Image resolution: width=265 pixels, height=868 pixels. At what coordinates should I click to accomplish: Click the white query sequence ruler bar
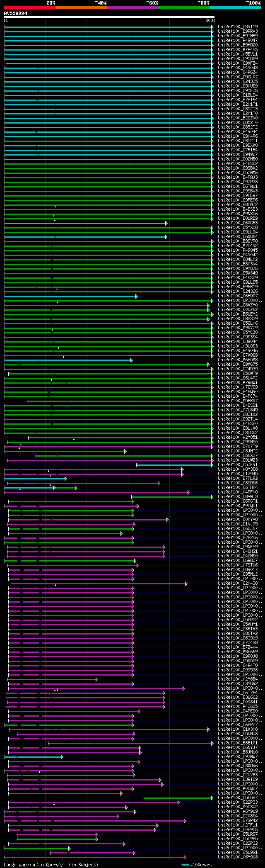pyautogui.click(x=109, y=17)
